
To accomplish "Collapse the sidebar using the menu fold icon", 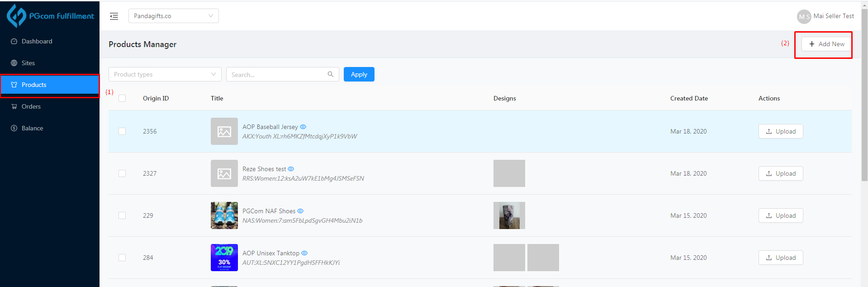I will (114, 16).
